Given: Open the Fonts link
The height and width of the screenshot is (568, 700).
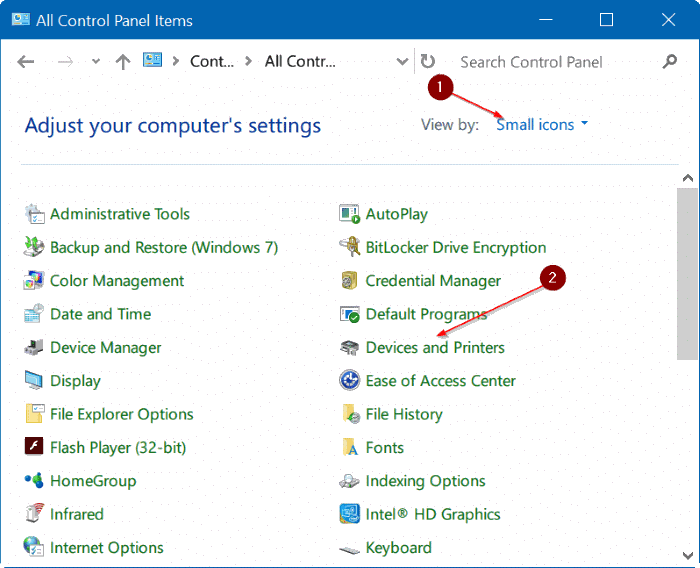Looking at the screenshot, I should (x=385, y=448).
